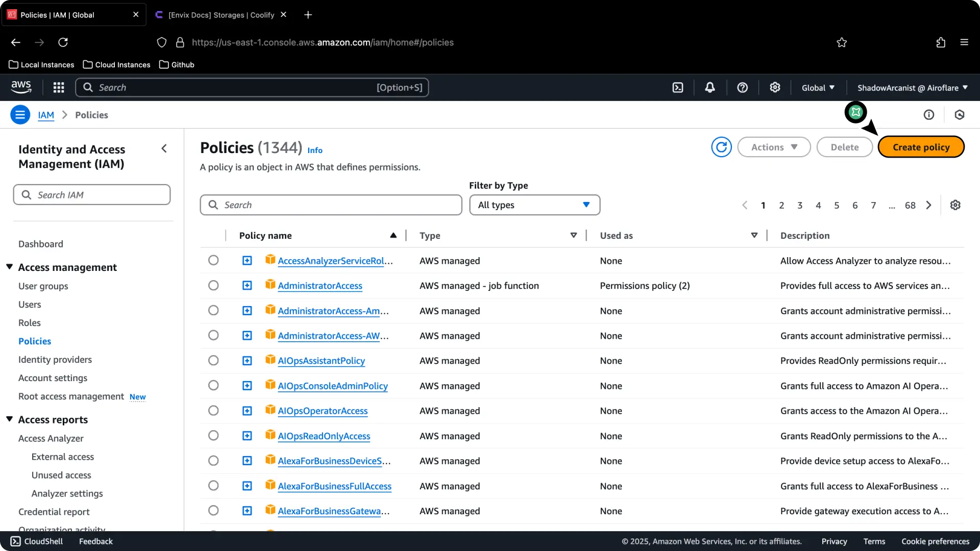Click the help question mark icon

click(x=742, y=87)
